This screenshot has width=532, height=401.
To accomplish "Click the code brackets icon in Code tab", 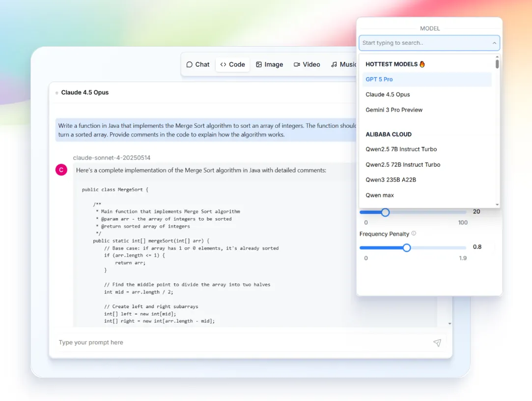I will point(223,64).
